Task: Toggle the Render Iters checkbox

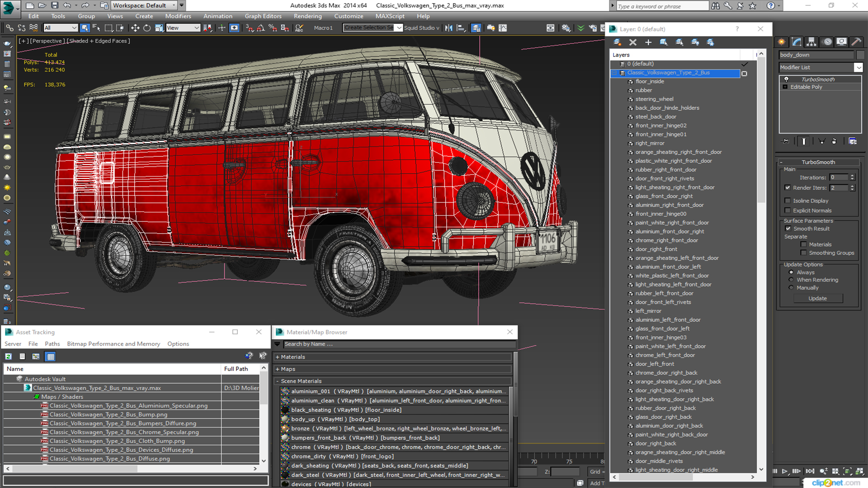Action: [x=788, y=188]
